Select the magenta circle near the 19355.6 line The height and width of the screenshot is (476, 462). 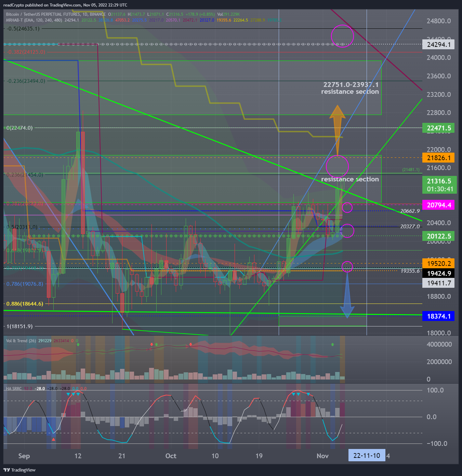[347, 267]
